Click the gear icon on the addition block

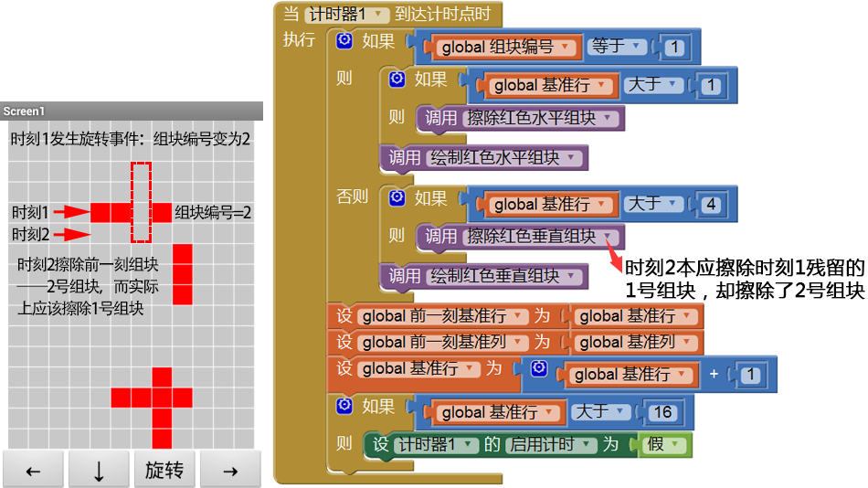tap(538, 368)
